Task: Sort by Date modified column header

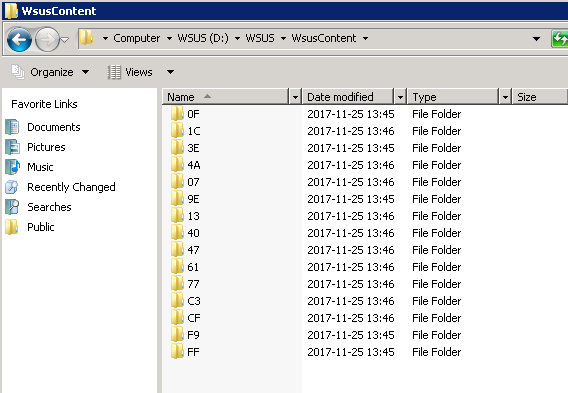Action: [x=348, y=97]
